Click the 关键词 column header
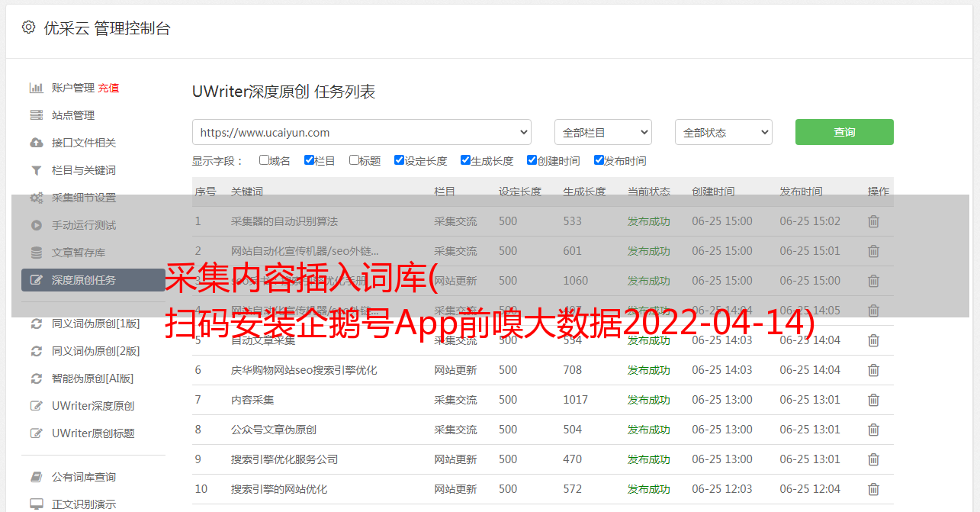Screen dimensions: 980x512 (247, 192)
